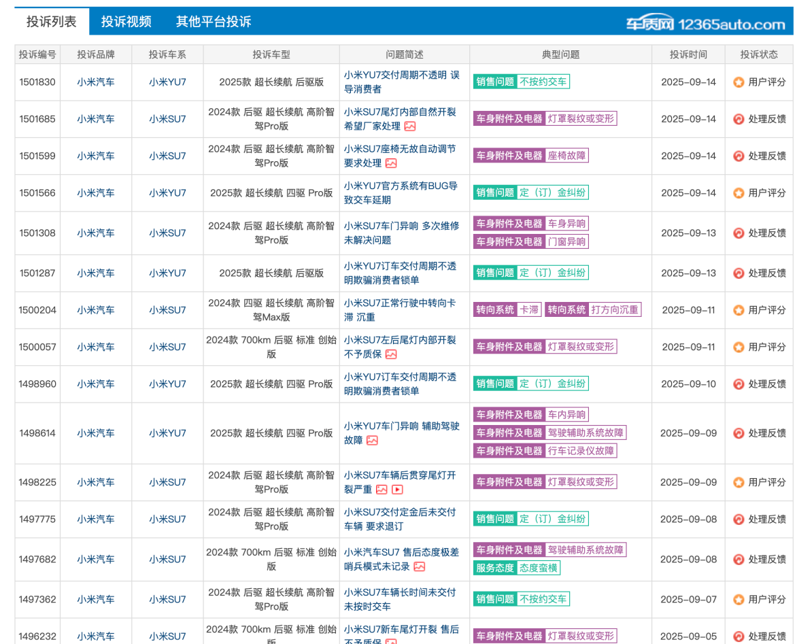Open picture icon beside 哨兵模式未记录 text
Image resolution: width=812 pixels, height=644 pixels.
[x=420, y=566]
